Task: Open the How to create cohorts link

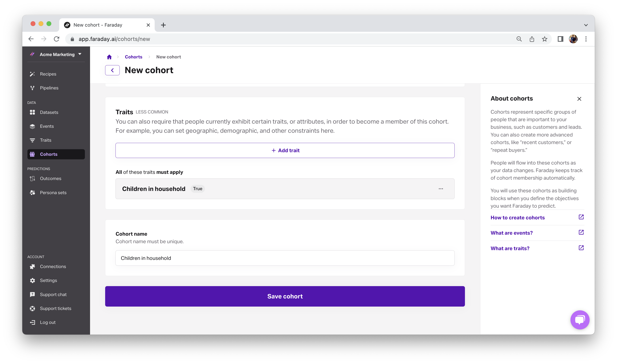Action: coord(518,217)
